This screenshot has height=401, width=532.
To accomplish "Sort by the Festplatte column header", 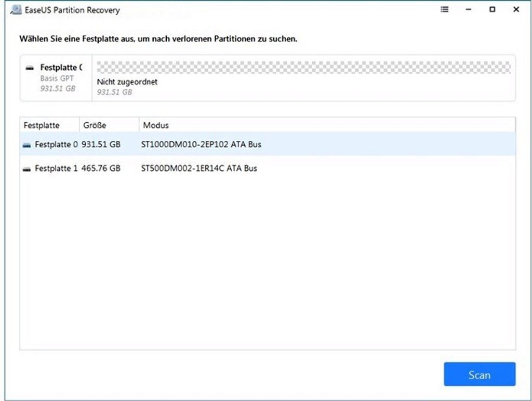I will [42, 125].
